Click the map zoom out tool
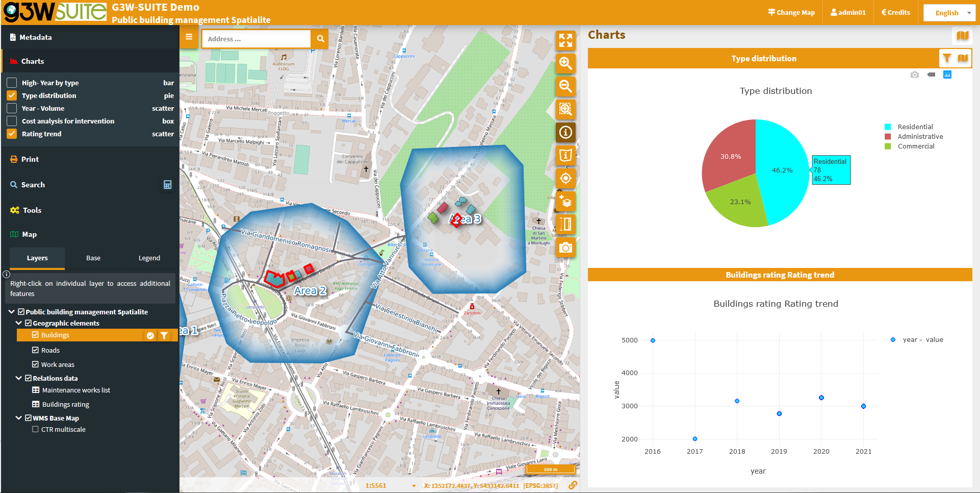This screenshot has width=980, height=493. click(565, 86)
